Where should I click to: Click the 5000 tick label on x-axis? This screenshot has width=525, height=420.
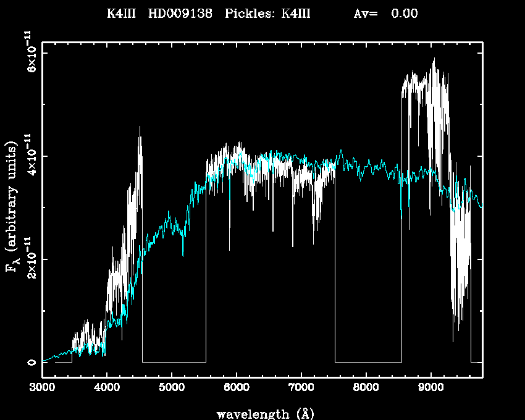[172, 388]
